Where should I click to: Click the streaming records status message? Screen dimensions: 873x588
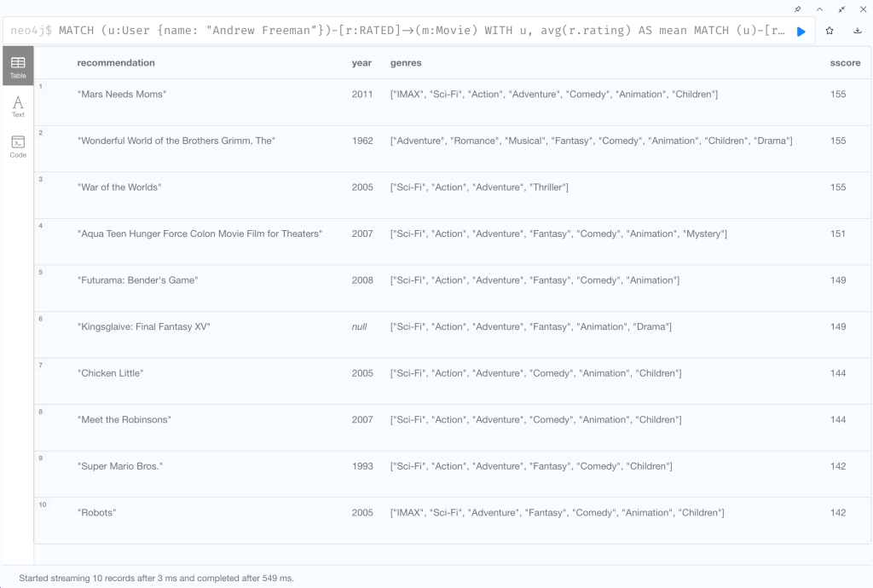(x=157, y=578)
